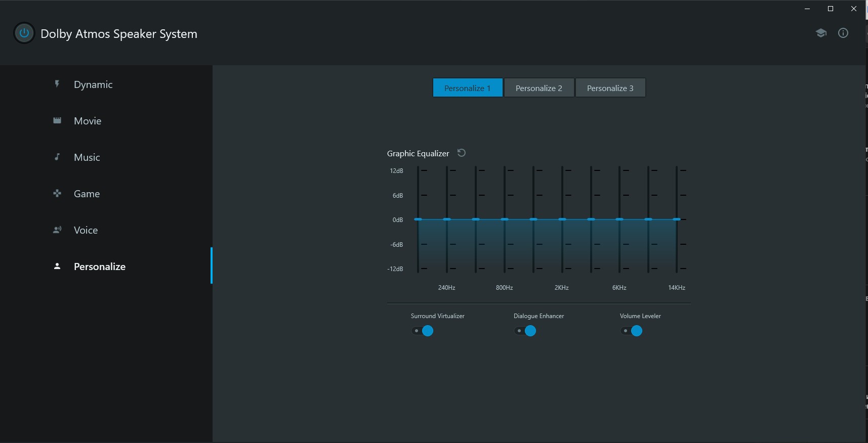868x443 pixels.
Task: Click the 2KHz equalizer slider handle
Action: point(562,219)
